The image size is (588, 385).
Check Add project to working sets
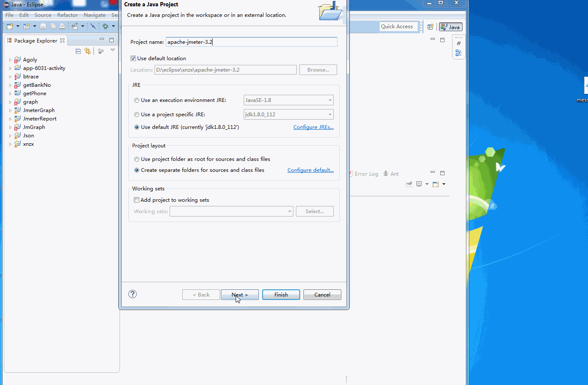[x=136, y=200]
